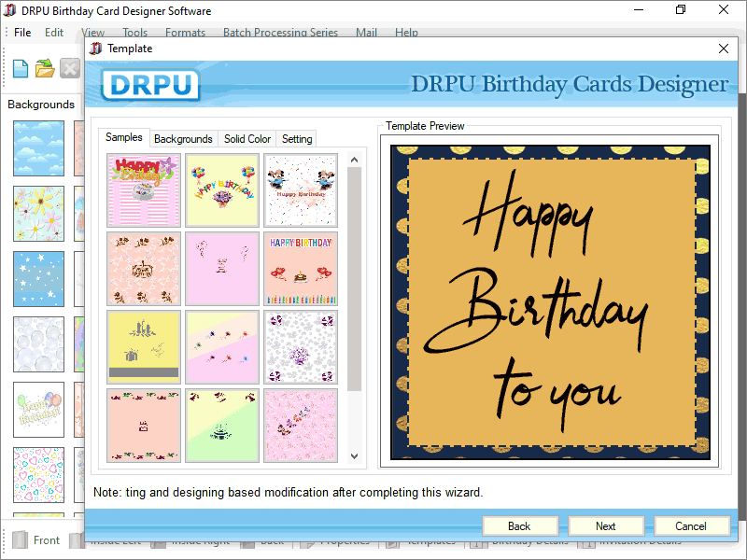Switch to the Backgrounds tab
This screenshot has height=560, width=747.
coord(183,139)
